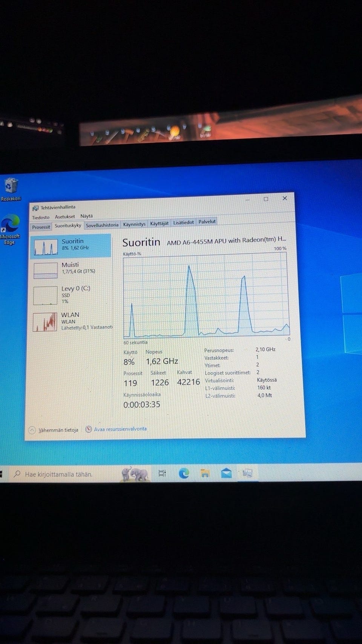Click the 42216 Kahvat value
Screen dimensions: 362x644
pyautogui.click(x=188, y=382)
